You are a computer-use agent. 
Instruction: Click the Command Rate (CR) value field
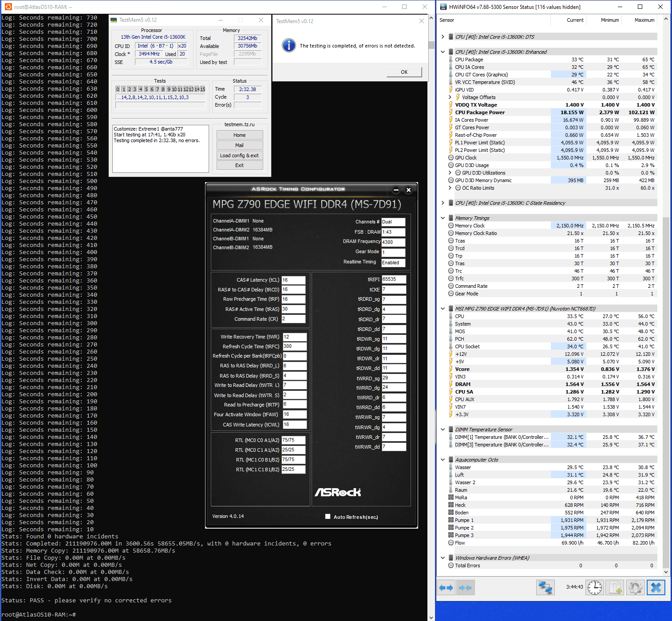point(293,319)
